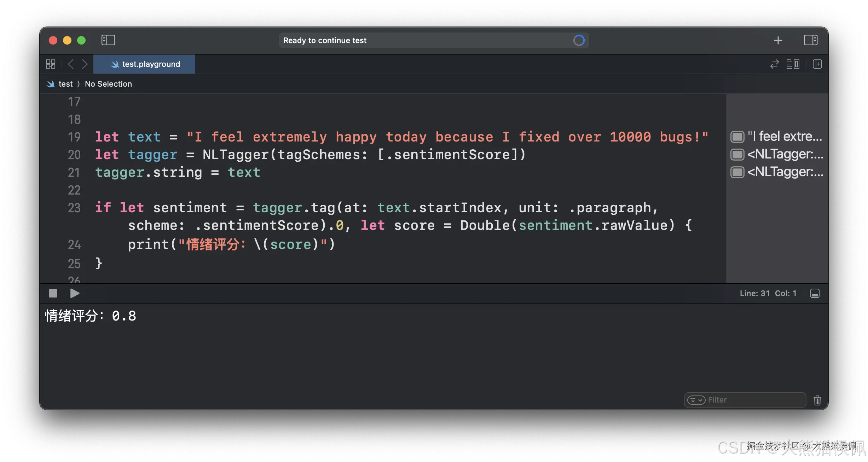Select the test.playground tab
The height and width of the screenshot is (462, 868).
click(144, 64)
